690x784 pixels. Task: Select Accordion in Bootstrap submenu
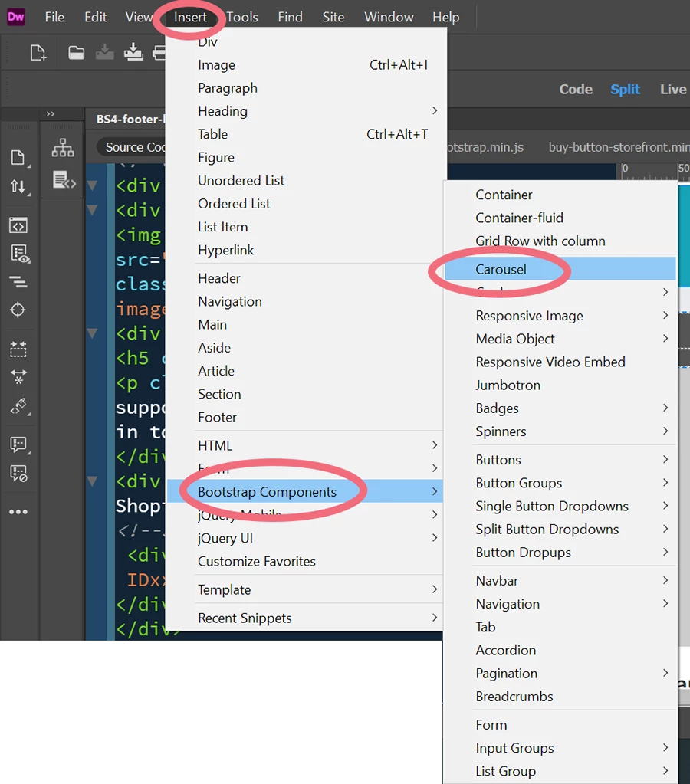[x=560, y=650]
